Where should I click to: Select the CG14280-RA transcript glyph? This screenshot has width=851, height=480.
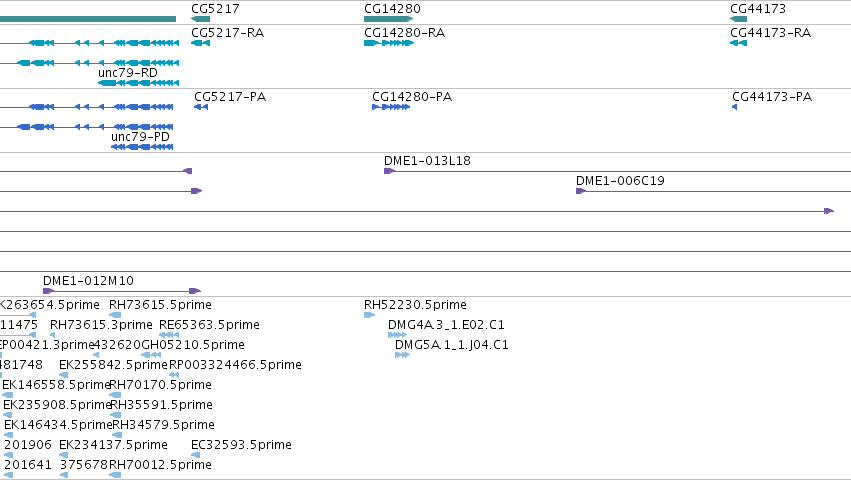pyautogui.click(x=389, y=43)
